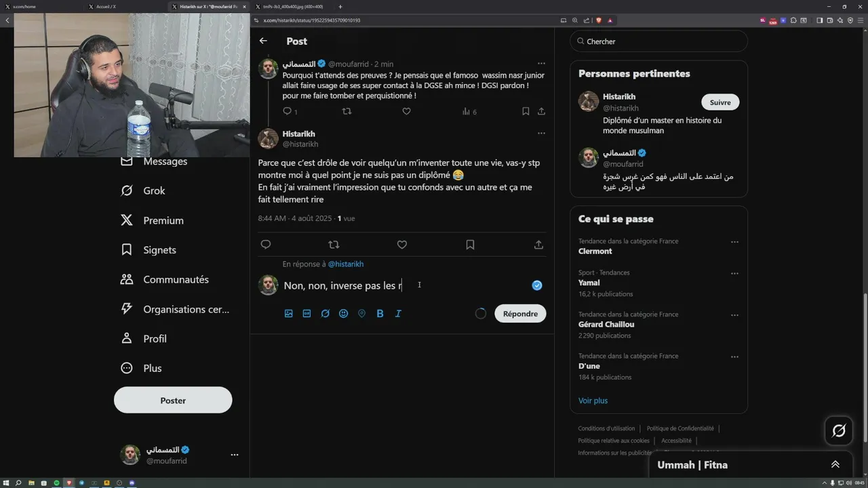This screenshot has width=868, height=488.
Task: Open Premium in the sidebar
Action: tap(153, 220)
